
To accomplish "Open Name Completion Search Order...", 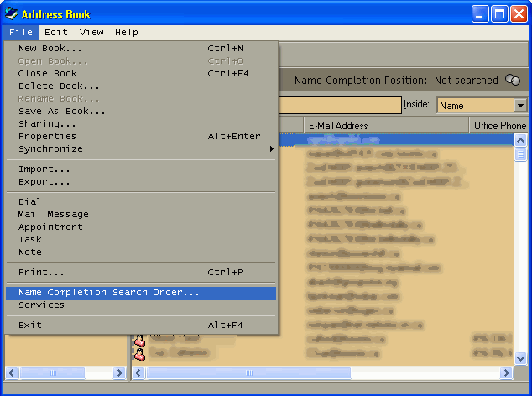I will (x=141, y=293).
